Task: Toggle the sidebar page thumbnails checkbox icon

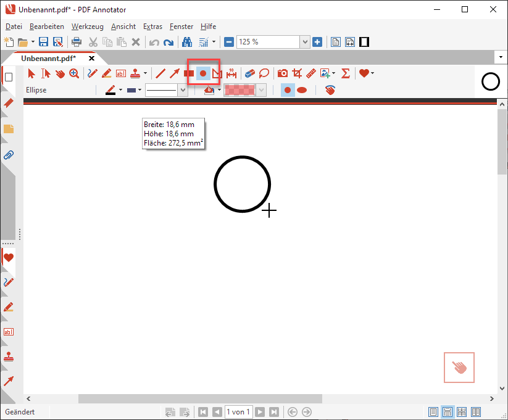Action: pyautogui.click(x=9, y=77)
